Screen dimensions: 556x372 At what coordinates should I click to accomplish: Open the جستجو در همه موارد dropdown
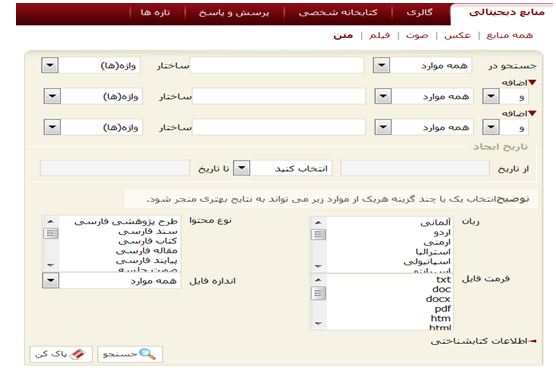(x=382, y=65)
